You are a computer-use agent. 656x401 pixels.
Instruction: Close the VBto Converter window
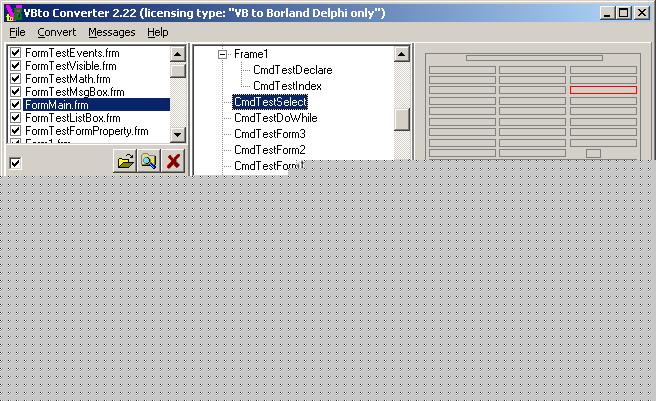coord(642,13)
